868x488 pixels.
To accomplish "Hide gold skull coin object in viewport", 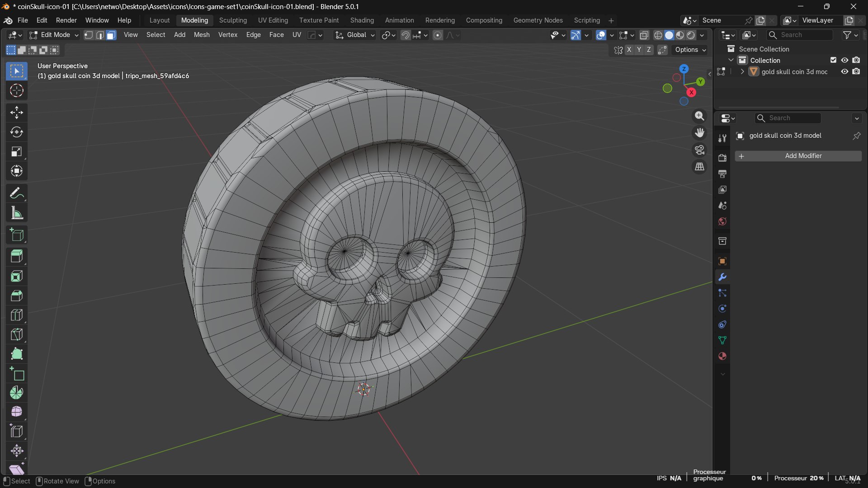I will [x=844, y=72].
